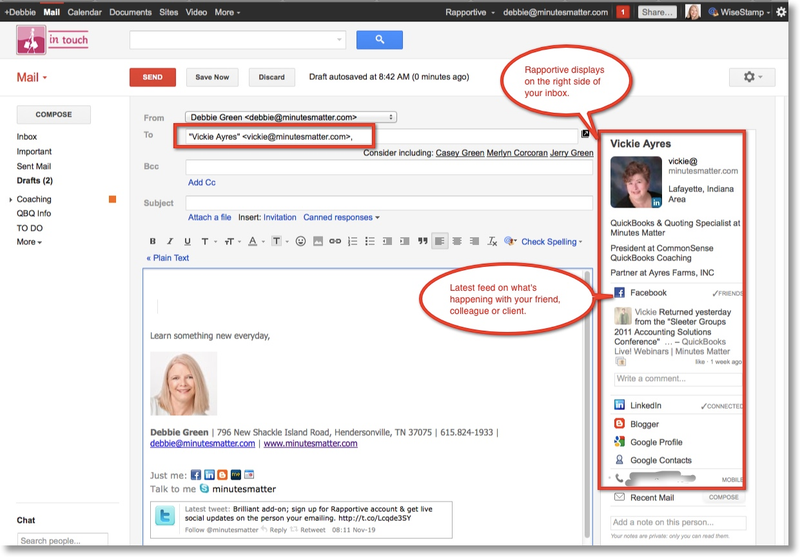
Task: Open the font family picker
Action: [x=208, y=241]
